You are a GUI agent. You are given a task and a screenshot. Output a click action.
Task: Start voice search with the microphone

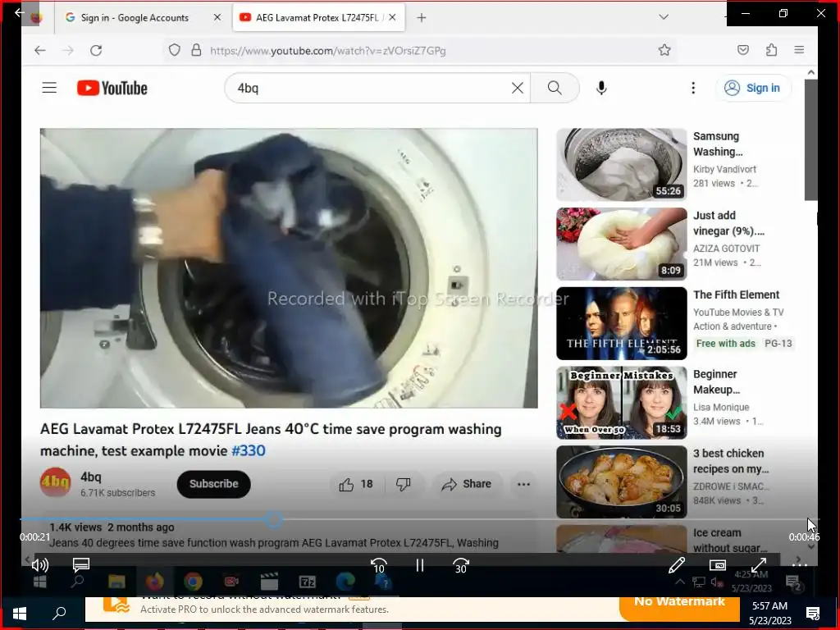(601, 88)
